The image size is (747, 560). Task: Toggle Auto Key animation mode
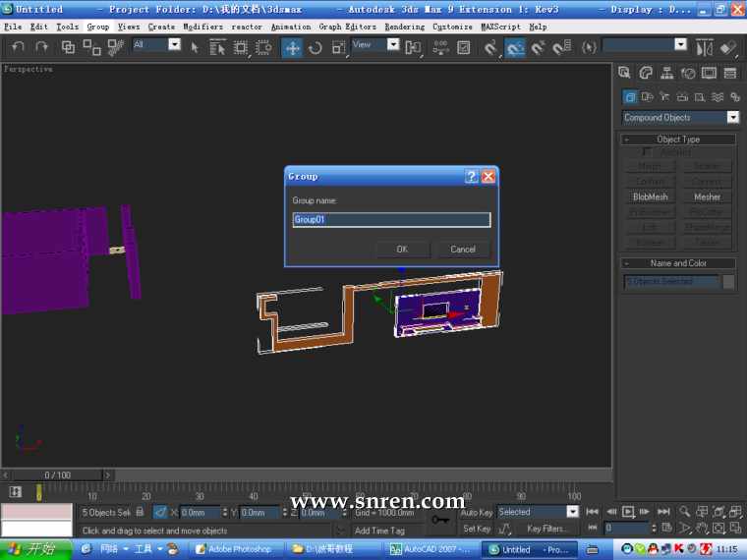coord(476,512)
